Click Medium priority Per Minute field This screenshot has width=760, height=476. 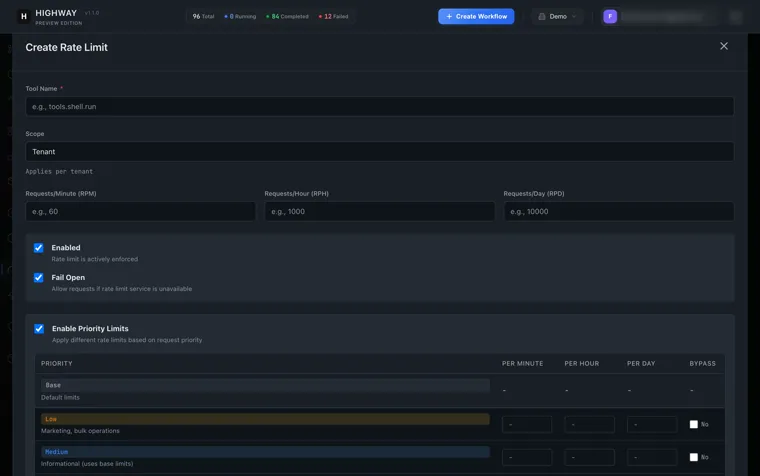point(527,457)
